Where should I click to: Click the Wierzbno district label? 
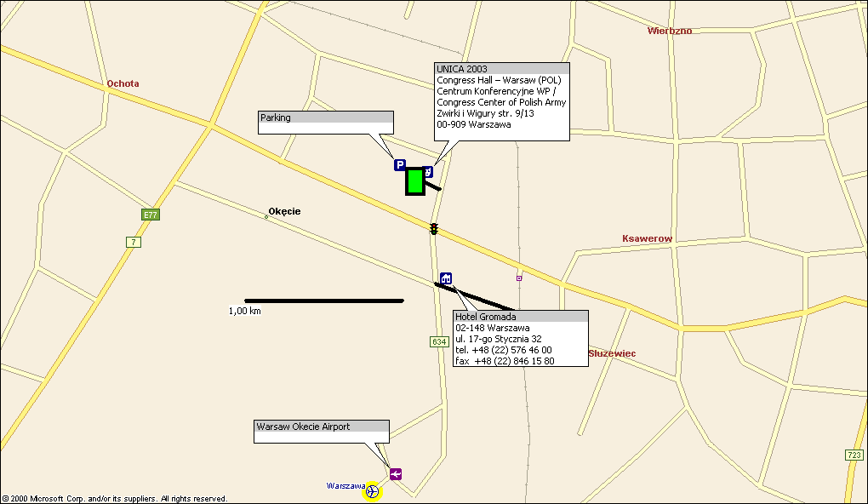(669, 31)
